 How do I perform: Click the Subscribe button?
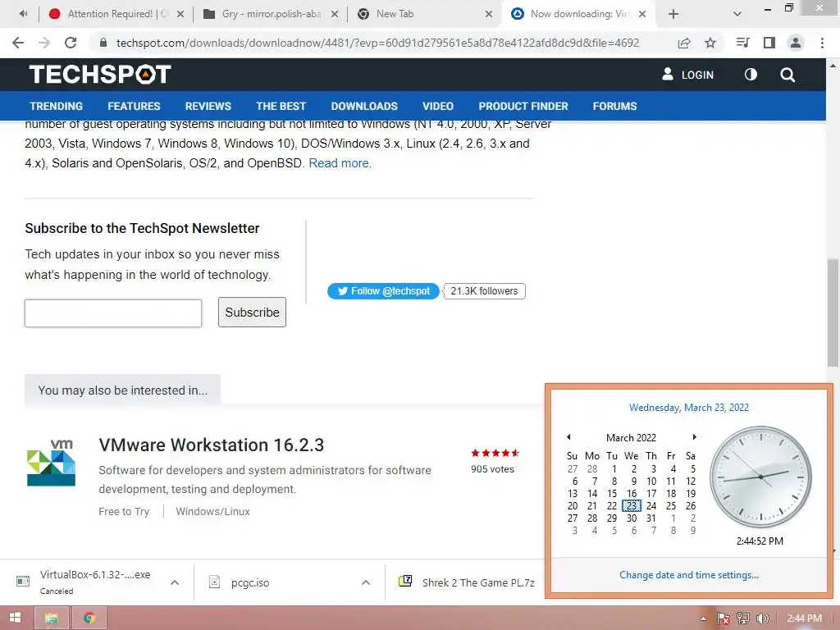(252, 313)
